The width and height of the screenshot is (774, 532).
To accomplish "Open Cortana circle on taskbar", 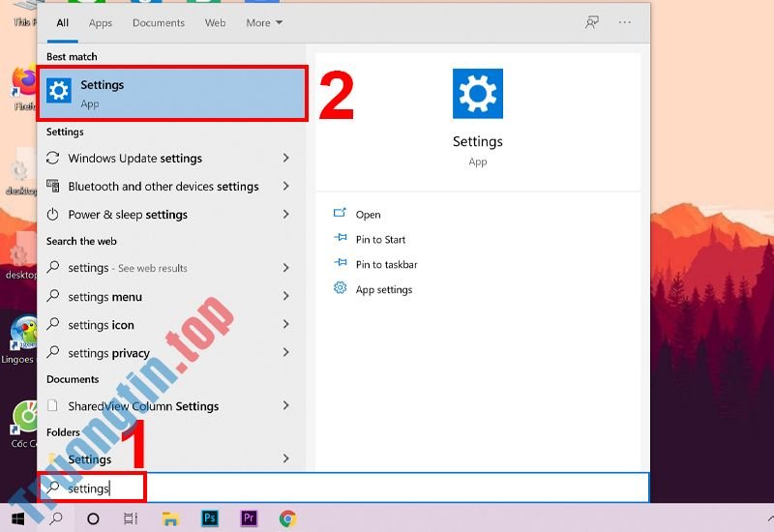I will coord(93,518).
